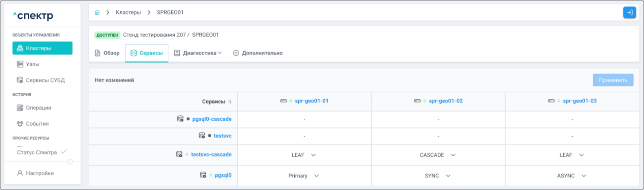644x190 pixels.
Task: Click the collapse sidebar arrow icon
Action: [70, 162]
